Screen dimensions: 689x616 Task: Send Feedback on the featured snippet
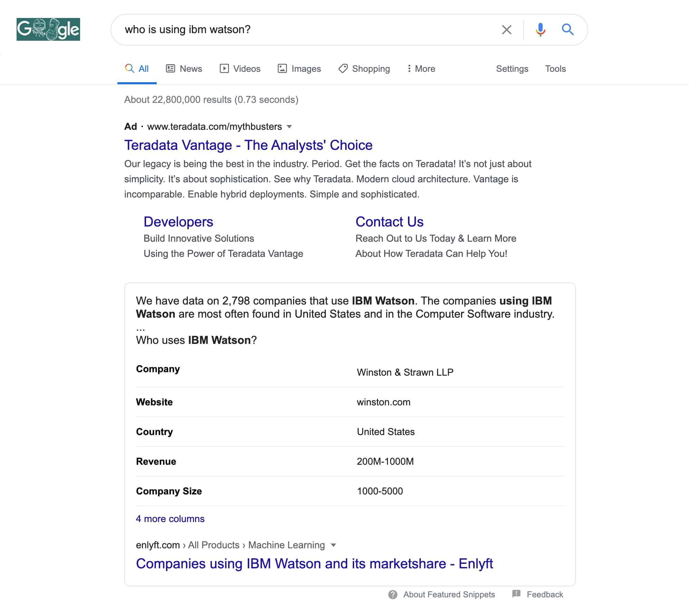point(545,595)
